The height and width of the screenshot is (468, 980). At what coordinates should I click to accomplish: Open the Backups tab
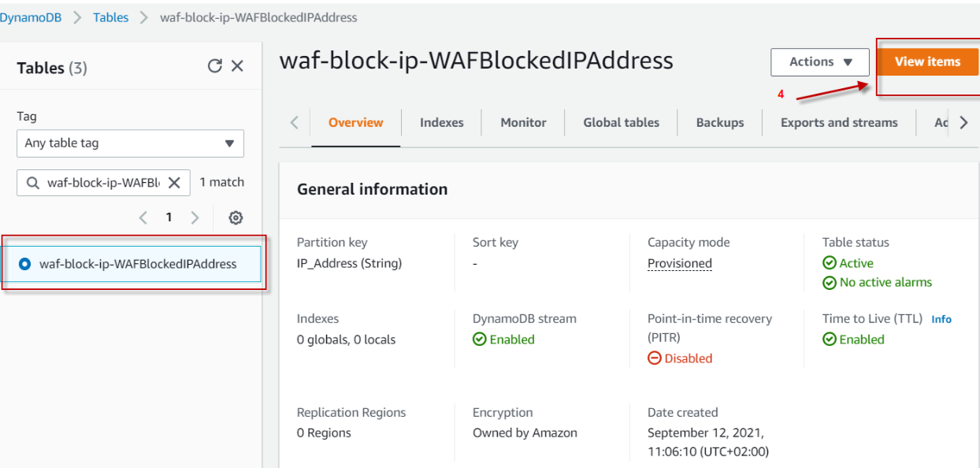pyautogui.click(x=719, y=123)
